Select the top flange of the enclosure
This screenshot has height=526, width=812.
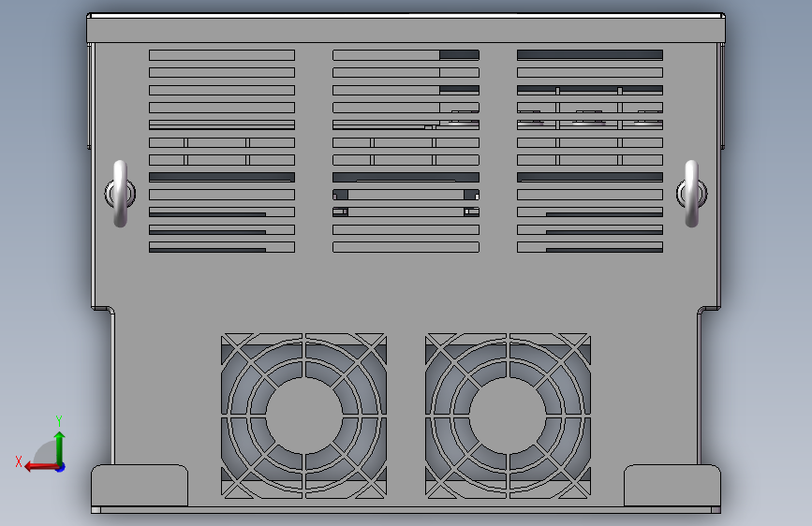click(406, 28)
